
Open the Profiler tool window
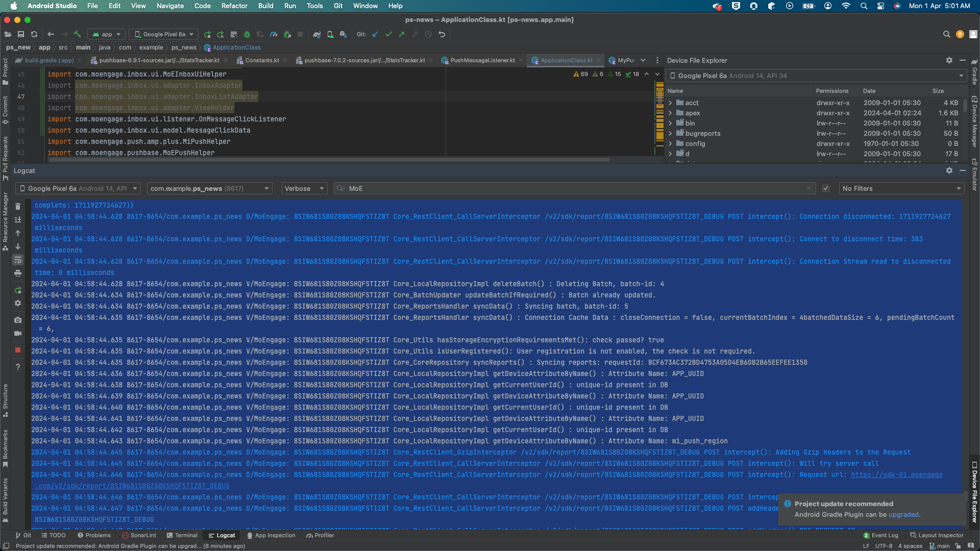click(x=320, y=535)
